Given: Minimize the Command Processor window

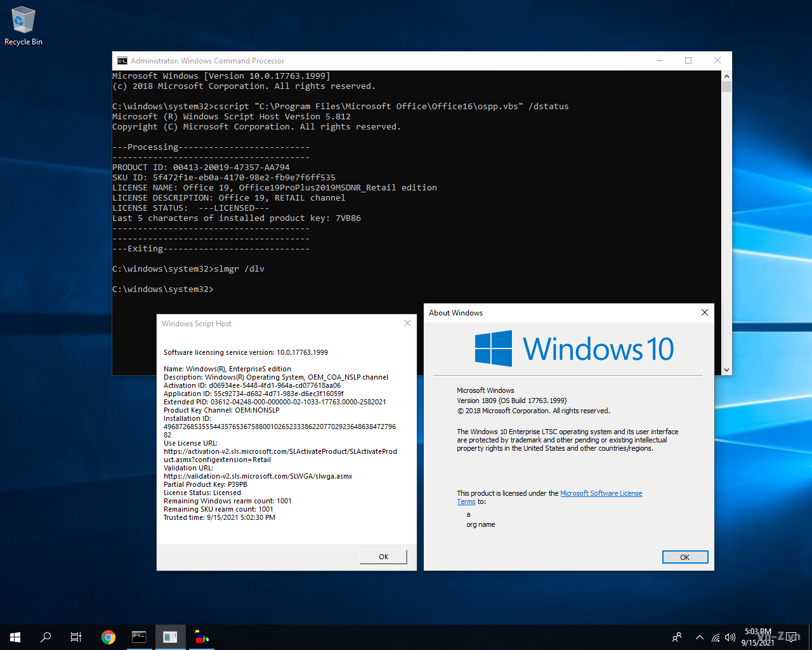Looking at the screenshot, I should coord(660,60).
